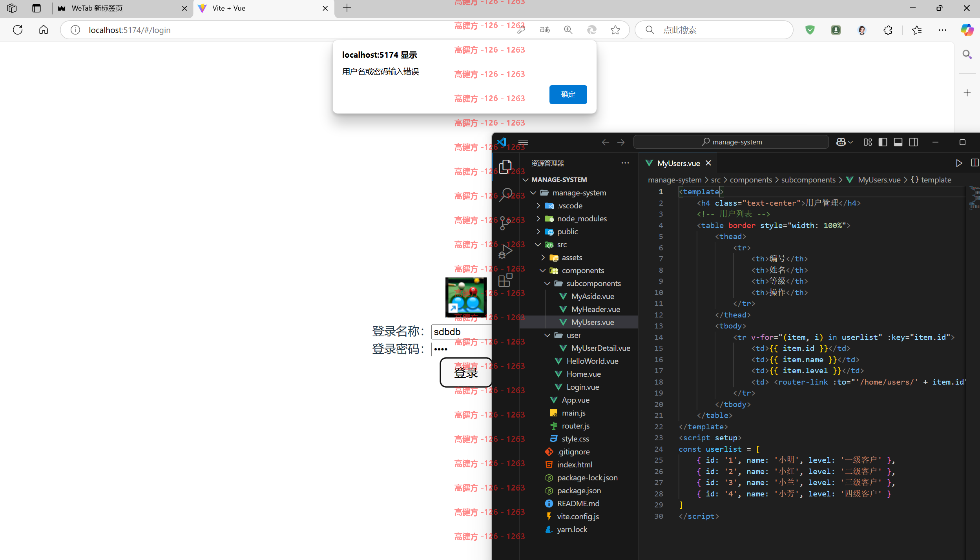Toggle VS Code bottom panel
Image resolution: width=980 pixels, height=560 pixels.
click(x=898, y=142)
